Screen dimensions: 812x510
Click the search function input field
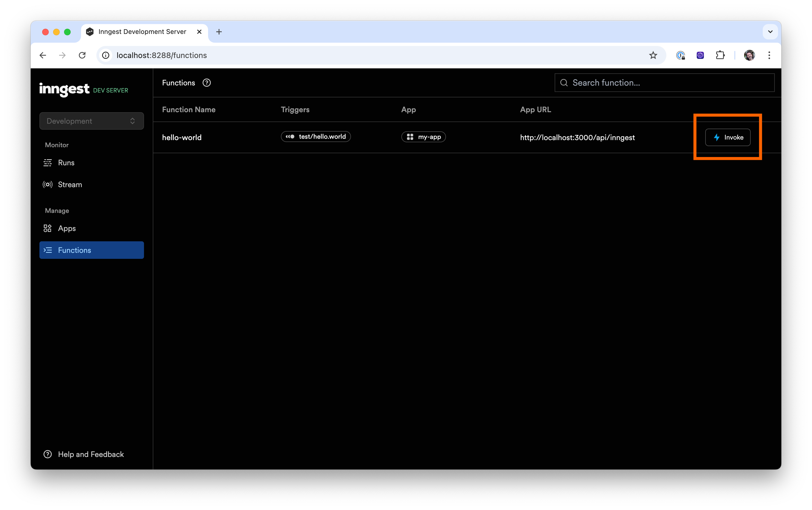pos(664,82)
